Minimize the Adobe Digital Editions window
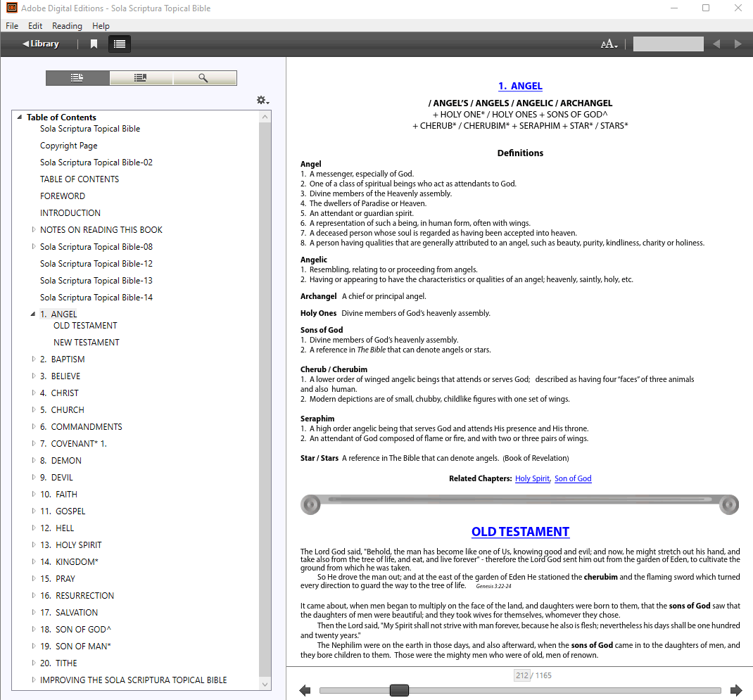The image size is (753, 700). tap(673, 8)
